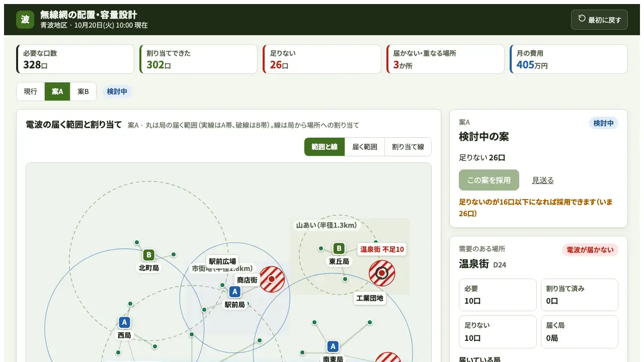Click the 無線網の配置・容量設計 app title

click(89, 15)
